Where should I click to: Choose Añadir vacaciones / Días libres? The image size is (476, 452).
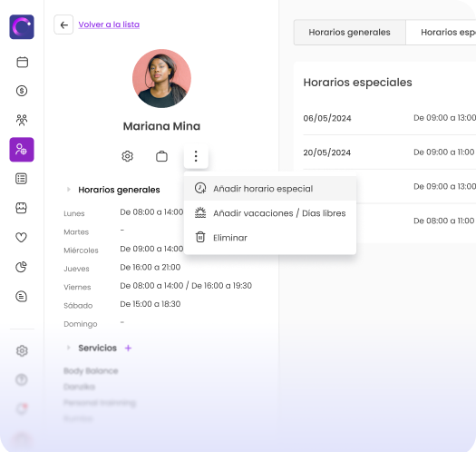tap(270, 213)
